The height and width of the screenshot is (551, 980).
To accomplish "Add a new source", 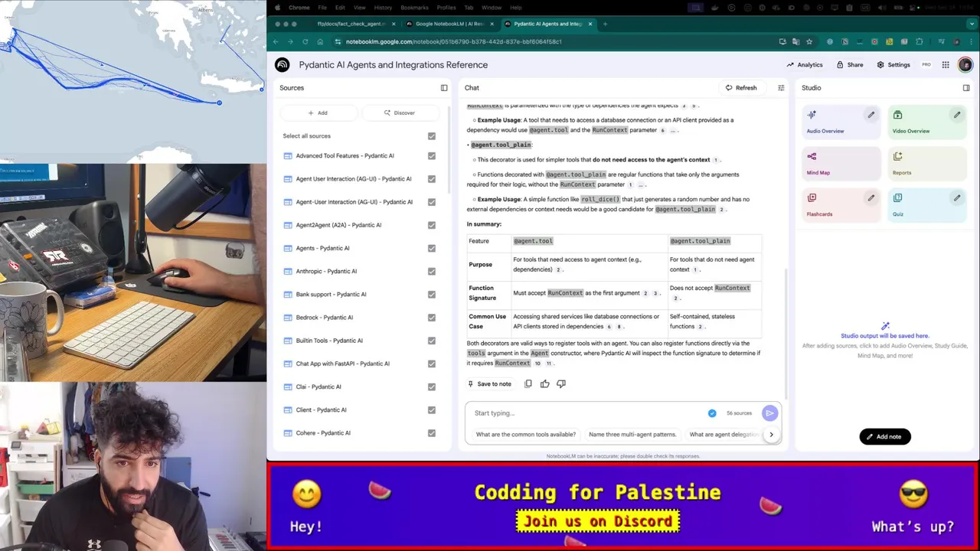I will (318, 112).
